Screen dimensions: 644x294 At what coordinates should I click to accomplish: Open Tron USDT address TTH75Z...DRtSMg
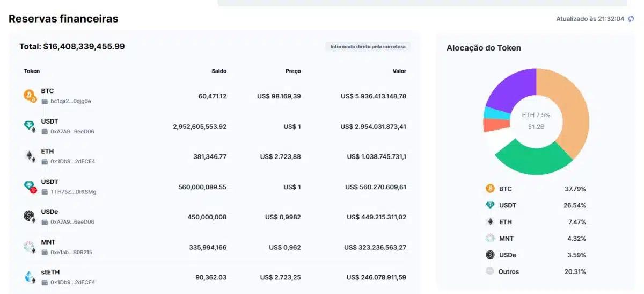(x=74, y=192)
